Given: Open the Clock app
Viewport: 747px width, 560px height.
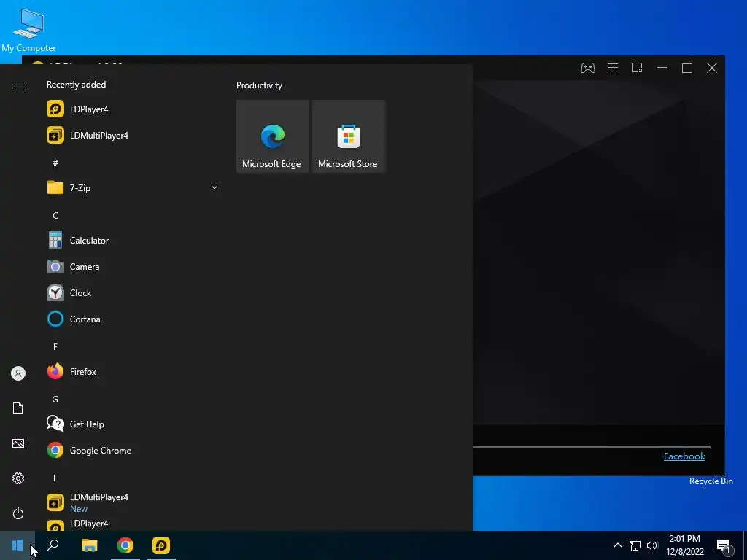Looking at the screenshot, I should (132, 293).
